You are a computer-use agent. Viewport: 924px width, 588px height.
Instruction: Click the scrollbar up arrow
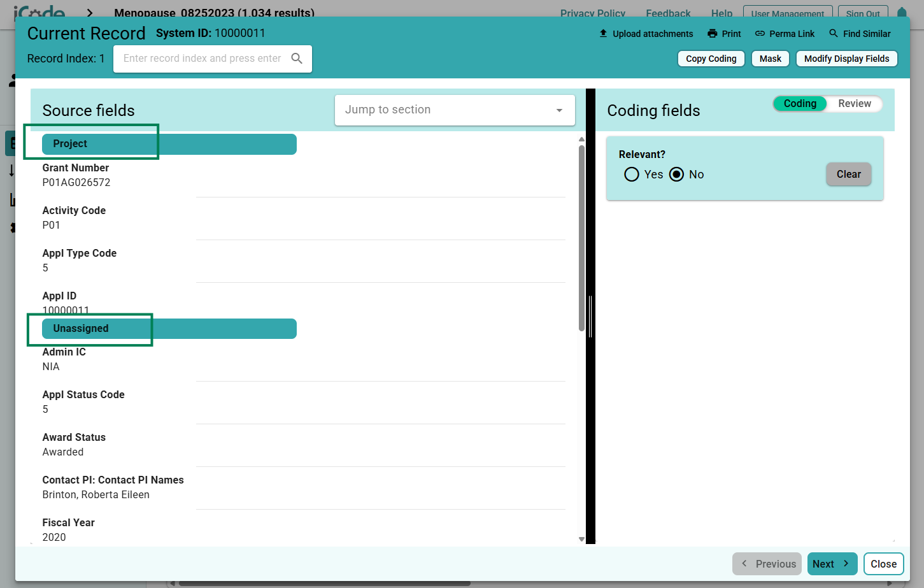[x=581, y=139]
